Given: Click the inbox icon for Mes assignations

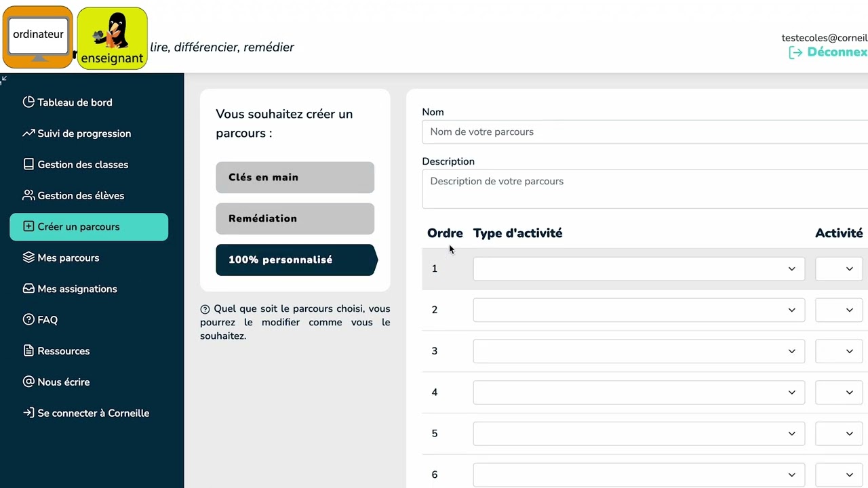Looking at the screenshot, I should (28, 289).
